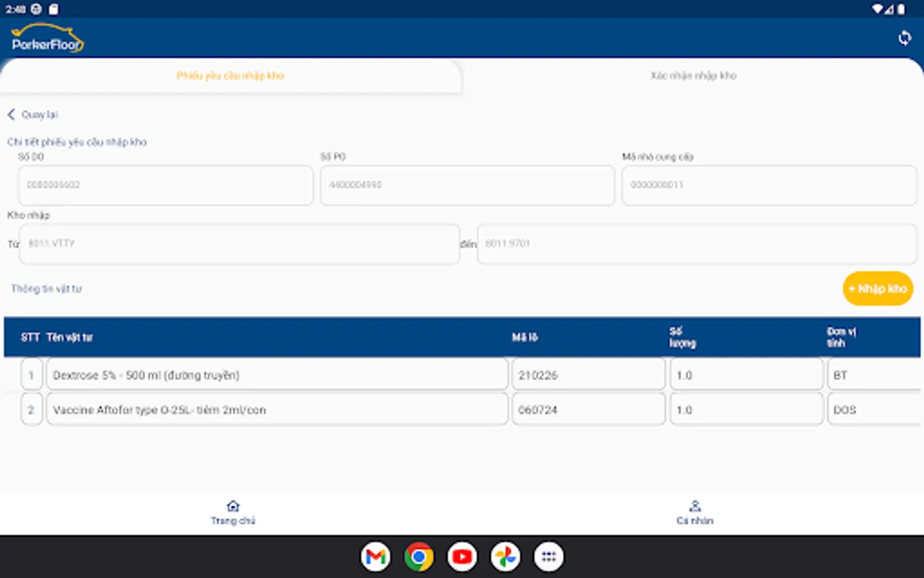
Task: Open the app drawer grid icon
Action: click(549, 557)
